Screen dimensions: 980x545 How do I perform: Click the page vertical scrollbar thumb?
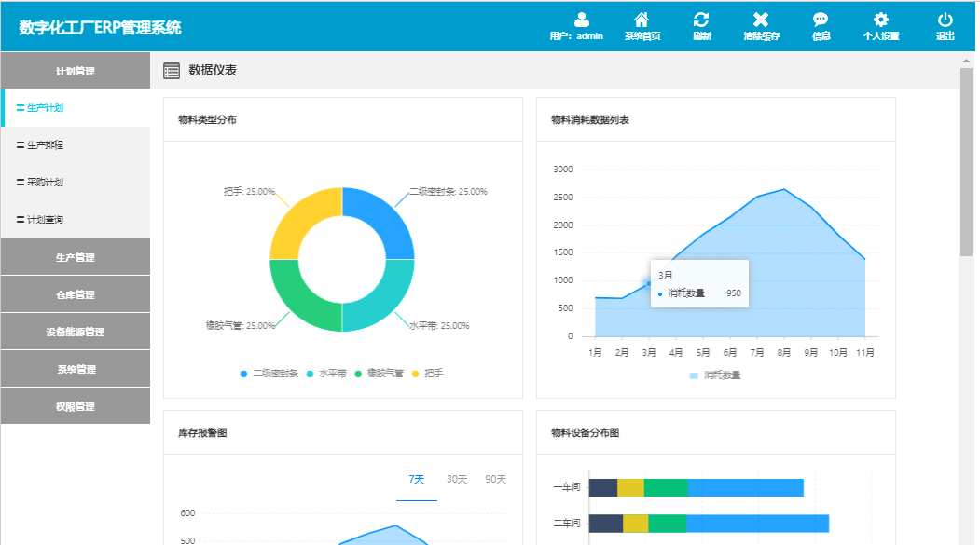tap(966, 162)
